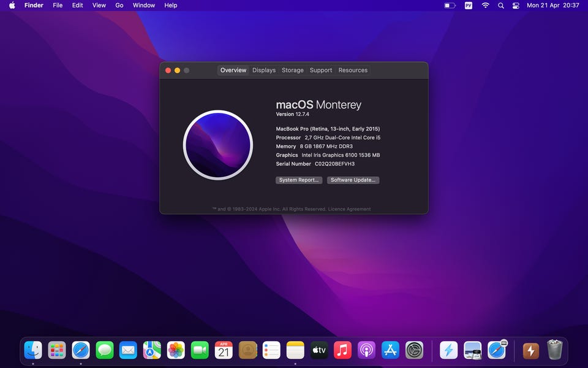588x368 pixels.
Task: Switch to the Support tab
Action: (x=320, y=70)
